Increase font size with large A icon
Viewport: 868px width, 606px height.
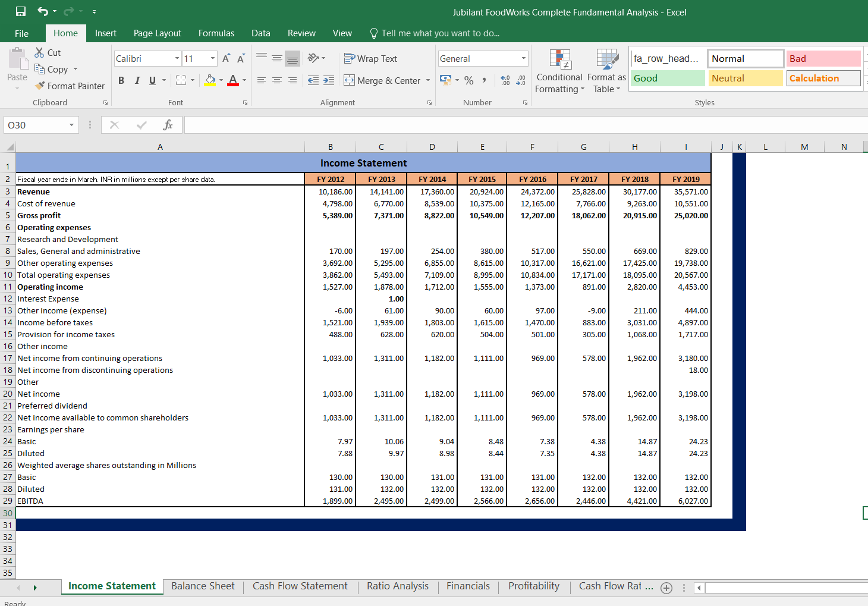226,58
